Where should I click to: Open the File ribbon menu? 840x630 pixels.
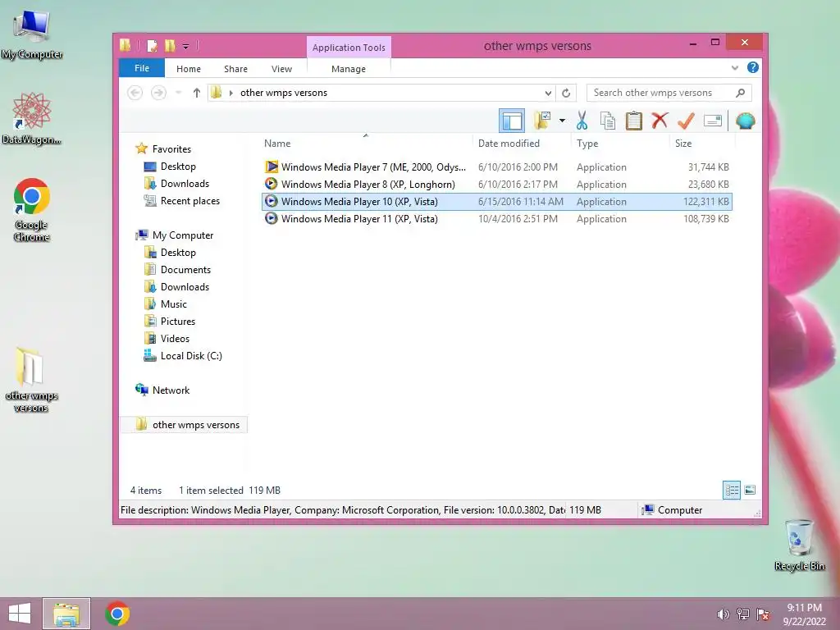point(142,68)
